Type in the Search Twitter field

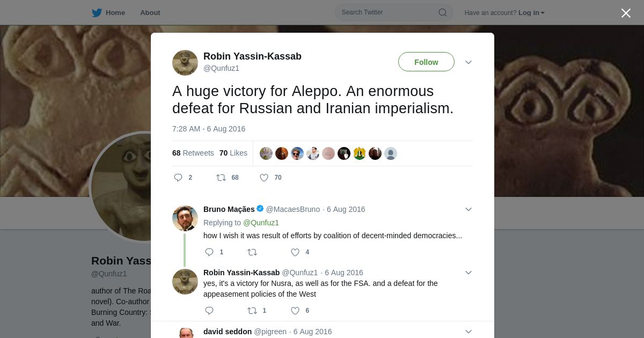coord(386,13)
